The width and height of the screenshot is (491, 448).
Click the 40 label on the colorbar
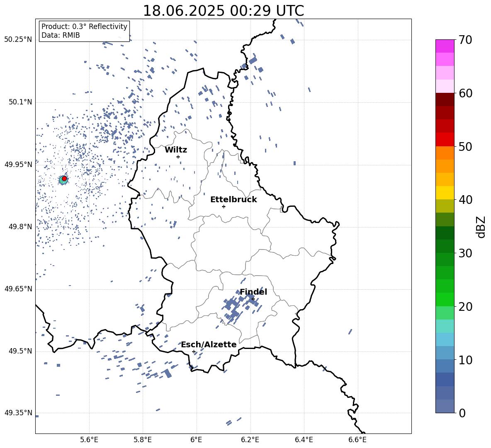[x=465, y=200]
